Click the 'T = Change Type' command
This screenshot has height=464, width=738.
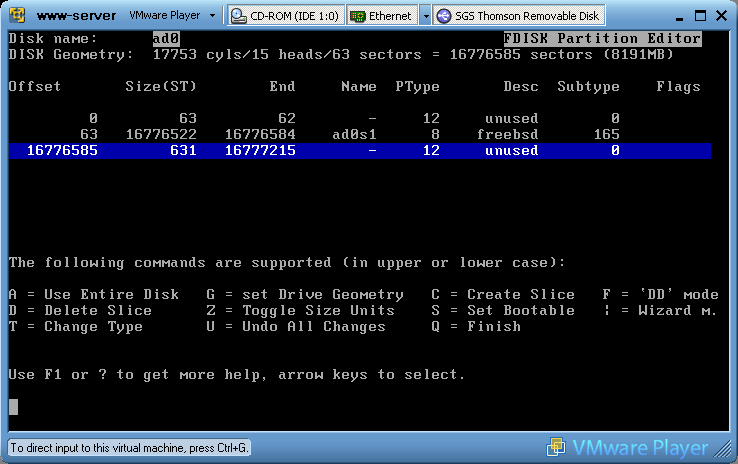pyautogui.click(x=75, y=327)
